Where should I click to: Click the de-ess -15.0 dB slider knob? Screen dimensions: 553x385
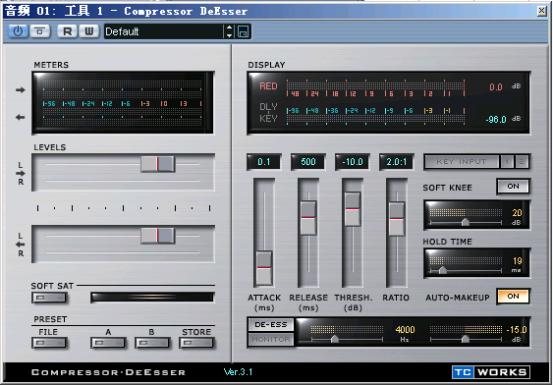(465, 339)
